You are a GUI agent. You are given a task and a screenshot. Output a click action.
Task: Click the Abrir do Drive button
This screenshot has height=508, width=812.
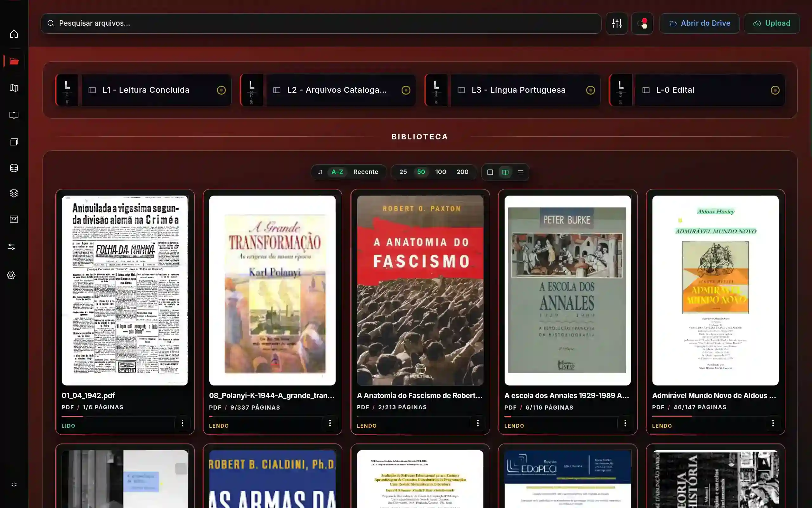(699, 23)
